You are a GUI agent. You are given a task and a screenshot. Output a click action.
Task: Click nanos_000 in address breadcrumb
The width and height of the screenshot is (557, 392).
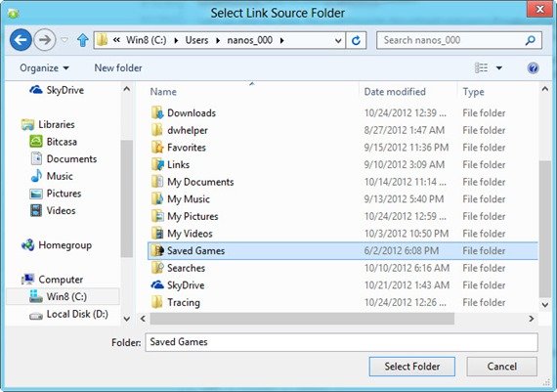pos(250,40)
